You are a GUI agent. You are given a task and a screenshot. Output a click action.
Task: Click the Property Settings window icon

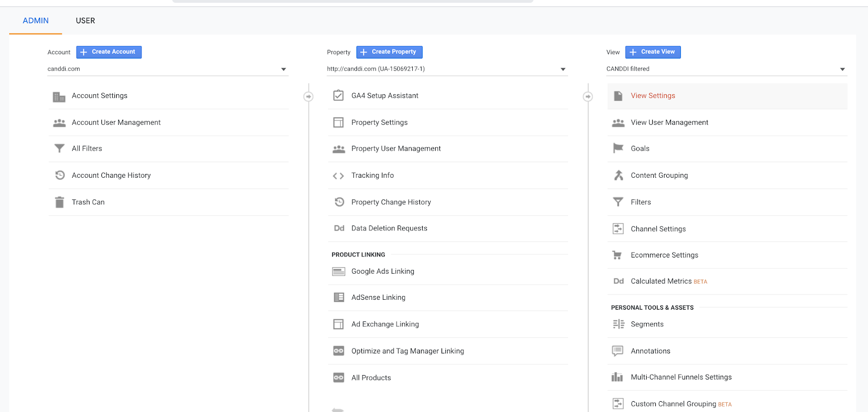click(x=339, y=123)
